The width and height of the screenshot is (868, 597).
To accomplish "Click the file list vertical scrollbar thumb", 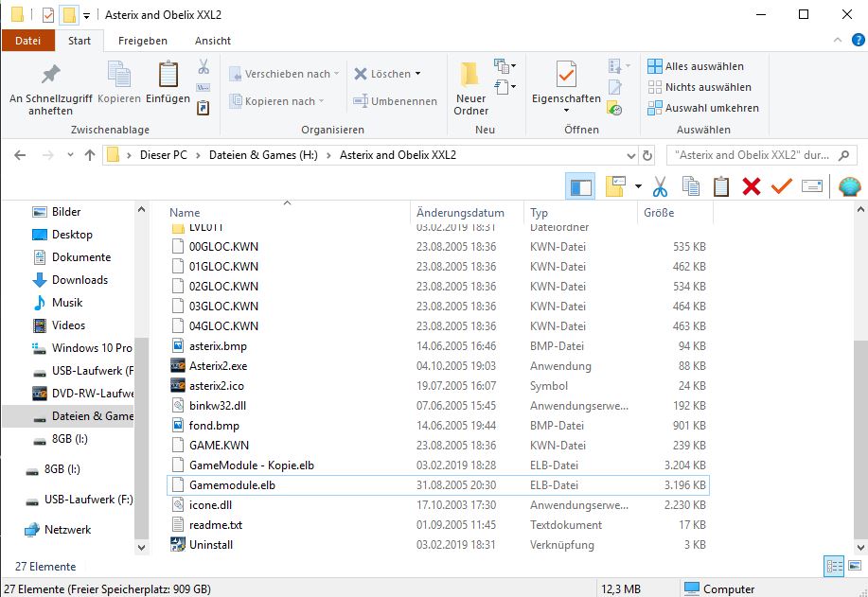I will pos(860,440).
